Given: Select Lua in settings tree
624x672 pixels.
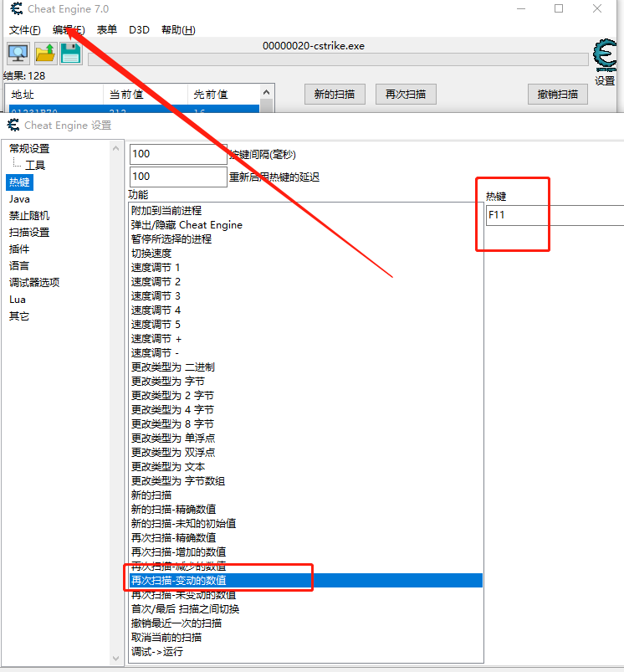Looking at the screenshot, I should coord(18,299).
